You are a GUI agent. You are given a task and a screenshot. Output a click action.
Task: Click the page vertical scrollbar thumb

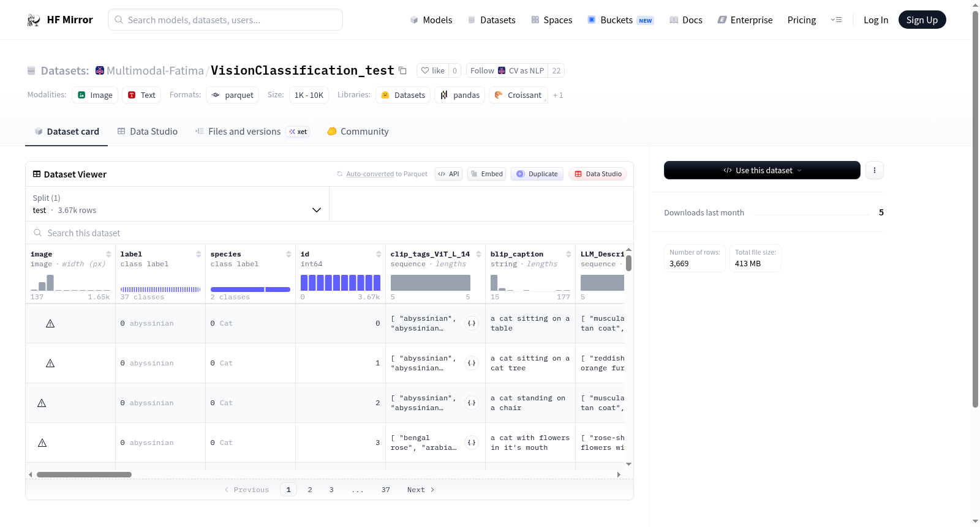(x=975, y=209)
